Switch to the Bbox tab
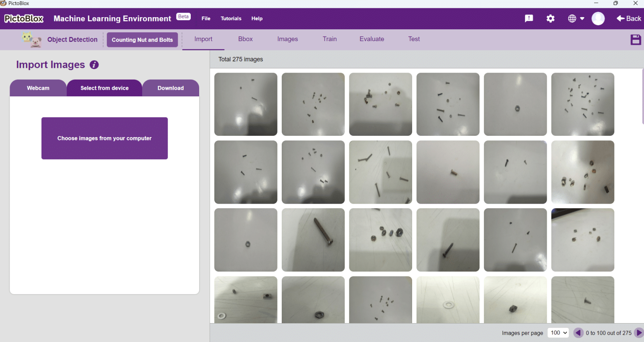Viewport: 644px width, 342px height. [245, 39]
